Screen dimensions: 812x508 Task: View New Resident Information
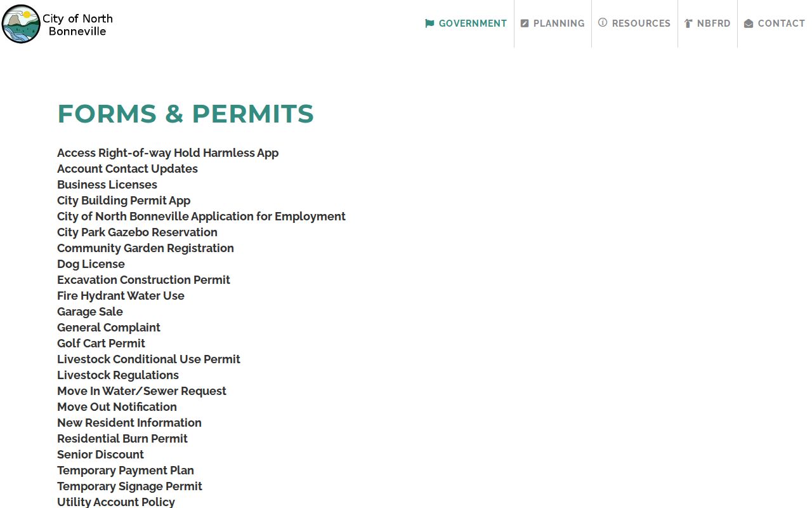[129, 423]
